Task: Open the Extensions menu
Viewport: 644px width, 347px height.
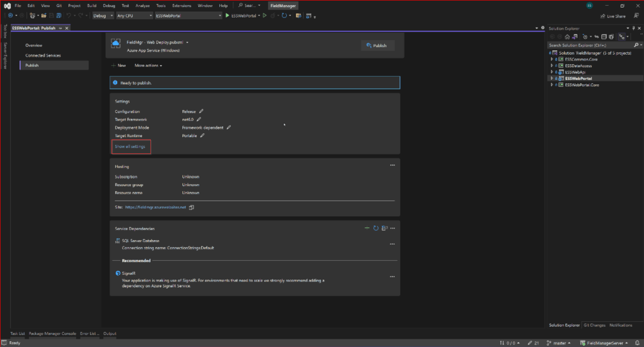Action: (182, 6)
